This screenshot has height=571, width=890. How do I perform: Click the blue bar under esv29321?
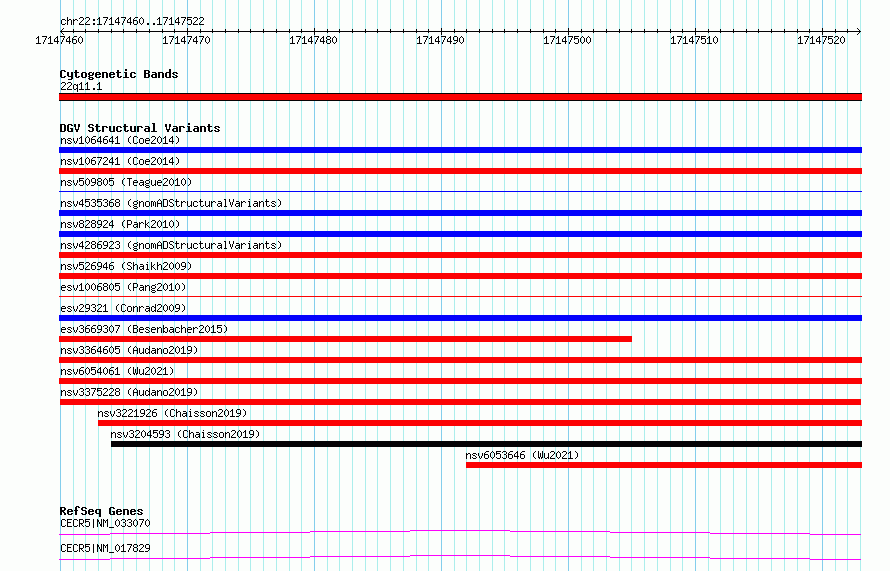pos(460,318)
